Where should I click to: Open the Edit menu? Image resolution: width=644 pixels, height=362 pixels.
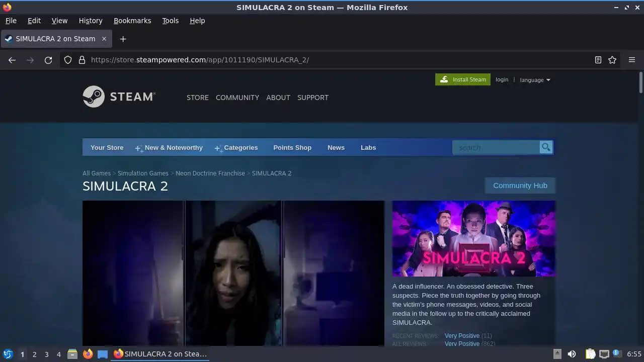(34, 21)
